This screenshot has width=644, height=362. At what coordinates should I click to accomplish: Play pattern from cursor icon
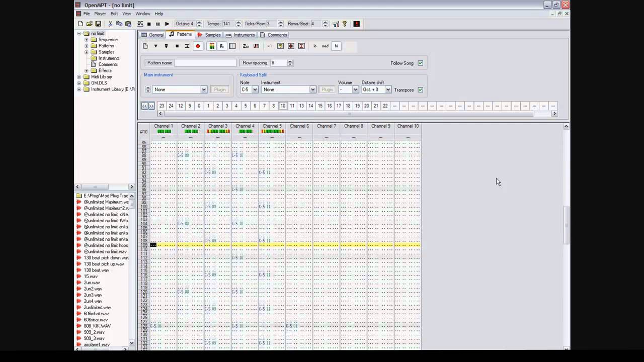click(x=166, y=46)
